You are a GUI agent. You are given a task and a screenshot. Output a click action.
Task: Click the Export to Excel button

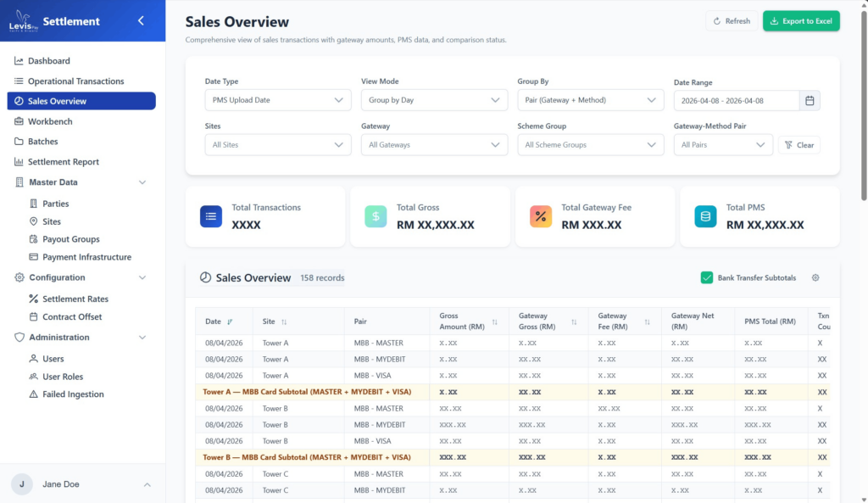(801, 21)
